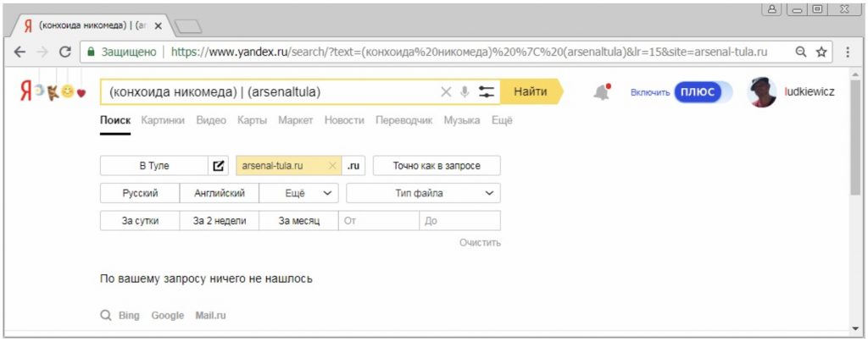Bookmark page with star icon
The image size is (868, 342).
tap(821, 52)
